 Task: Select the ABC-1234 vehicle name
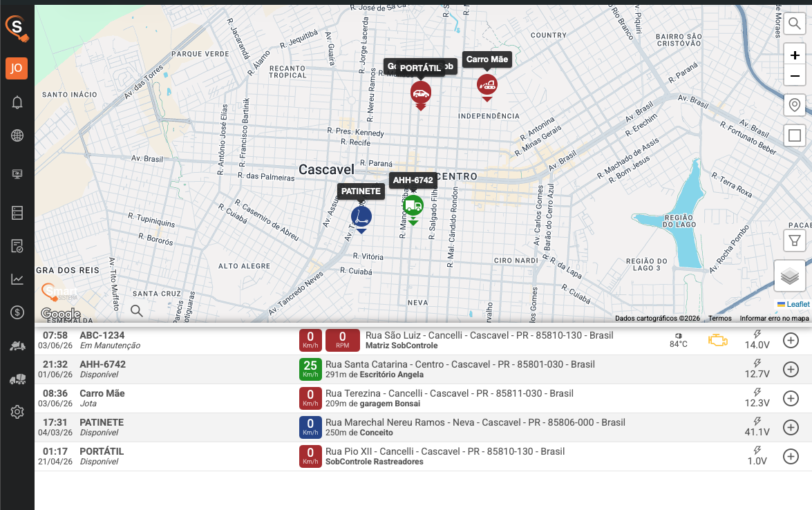(x=102, y=336)
